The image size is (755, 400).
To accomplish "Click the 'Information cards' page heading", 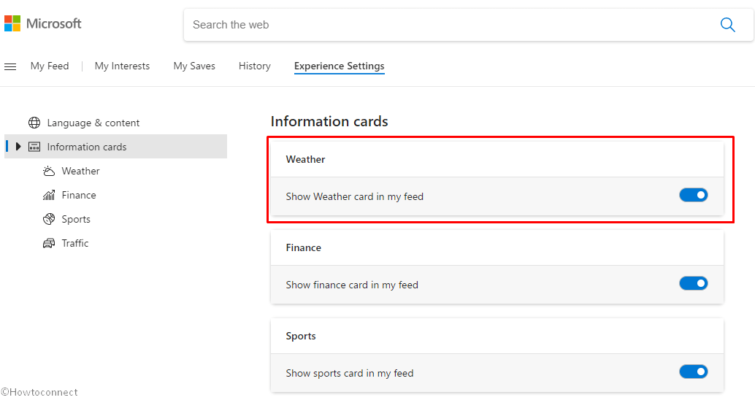I will tap(329, 121).
